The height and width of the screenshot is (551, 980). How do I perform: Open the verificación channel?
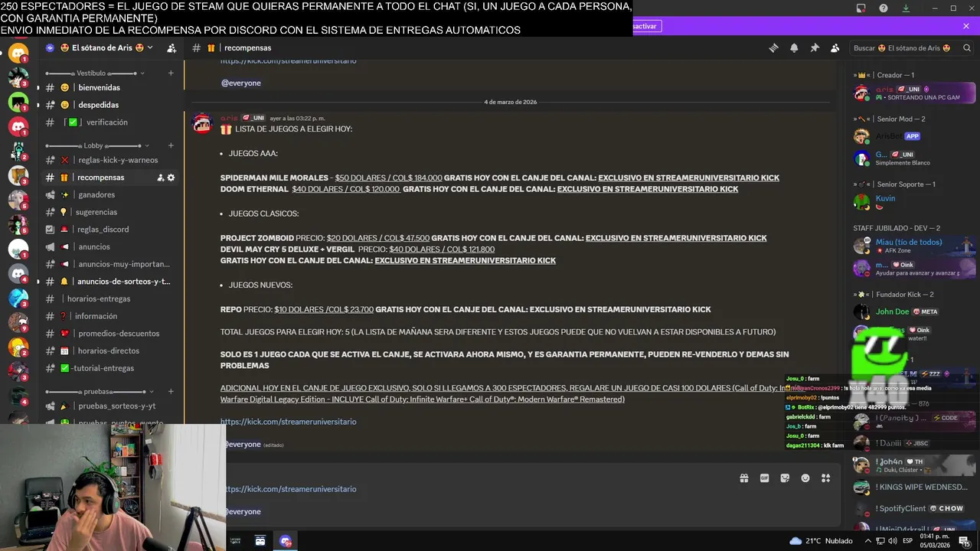109,122
